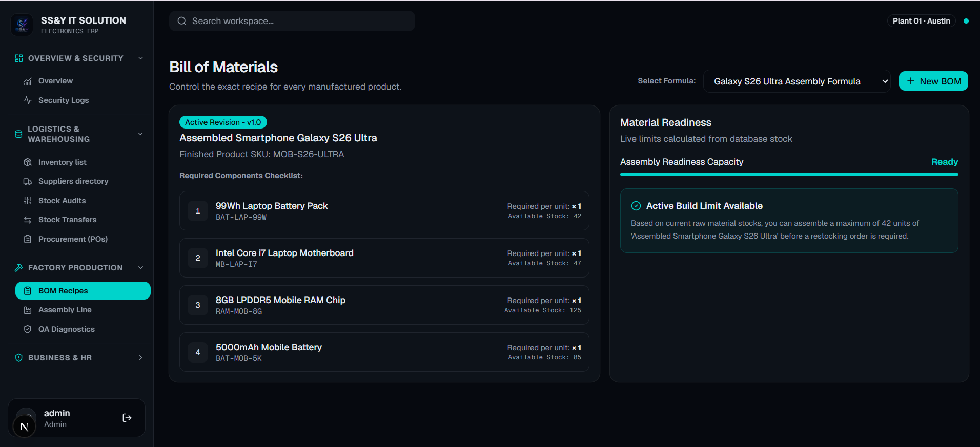Click the Assembly Line factory icon

[28, 310]
